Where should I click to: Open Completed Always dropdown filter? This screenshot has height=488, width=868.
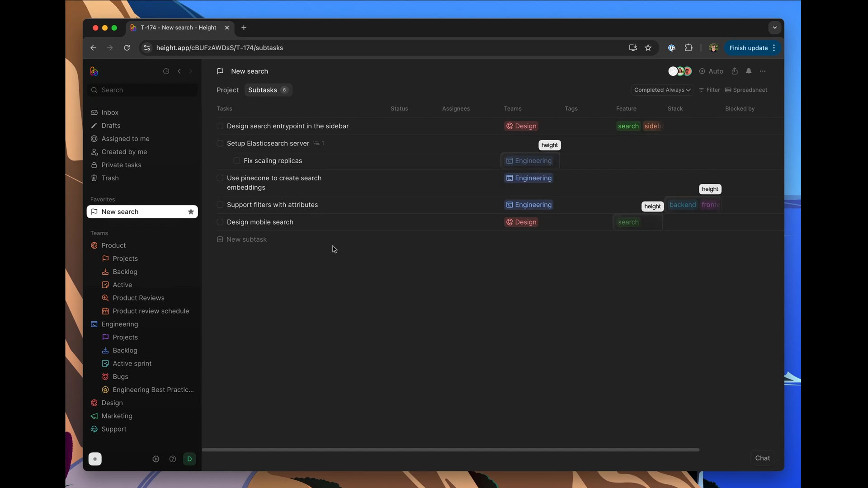pos(662,90)
